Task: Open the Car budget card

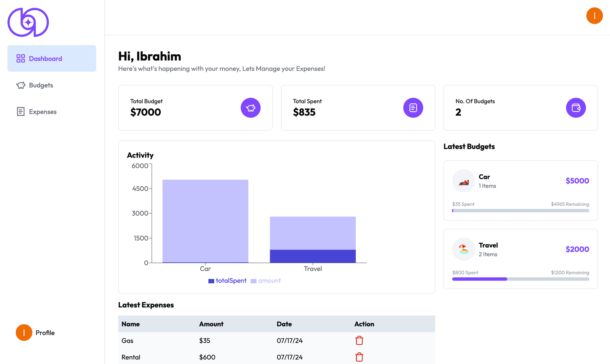Action: [x=520, y=191]
